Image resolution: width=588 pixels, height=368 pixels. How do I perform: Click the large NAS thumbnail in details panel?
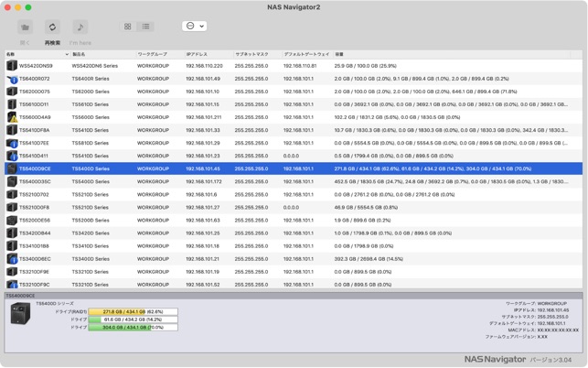click(x=20, y=313)
